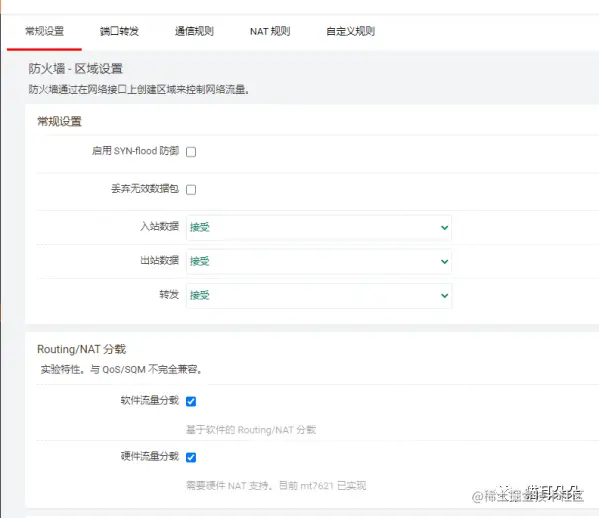Screen dimensions: 599x518
Task: Disable 硬件流量分载 checkbox
Action: 191,457
